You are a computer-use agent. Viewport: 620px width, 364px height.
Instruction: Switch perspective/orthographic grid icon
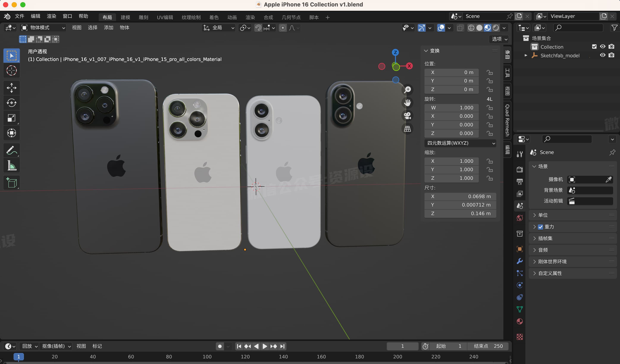coord(408,129)
